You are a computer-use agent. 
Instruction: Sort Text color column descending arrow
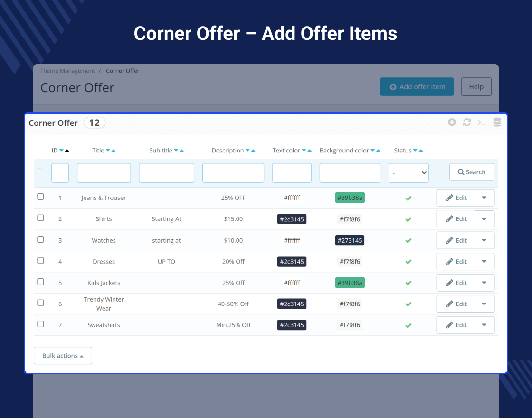tap(304, 150)
